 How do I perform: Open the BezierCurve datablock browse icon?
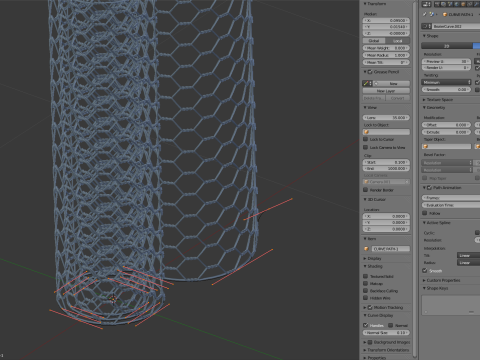[426, 26]
